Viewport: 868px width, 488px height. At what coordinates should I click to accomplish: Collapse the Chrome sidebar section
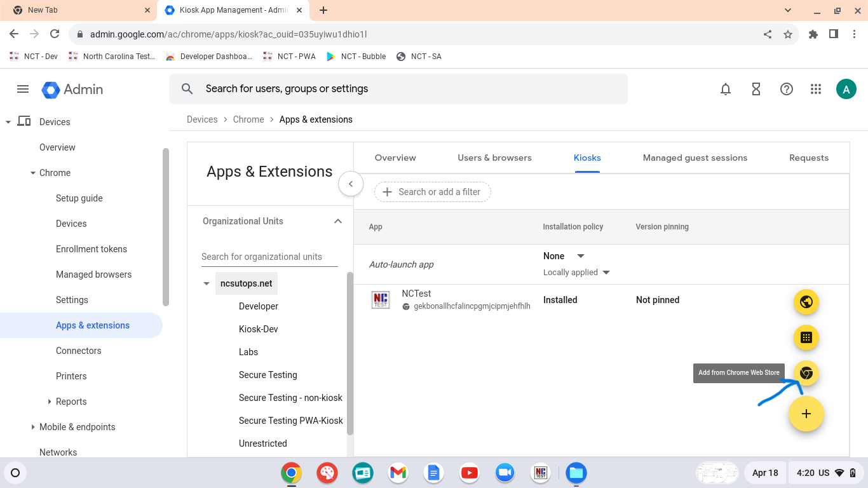tap(33, 173)
